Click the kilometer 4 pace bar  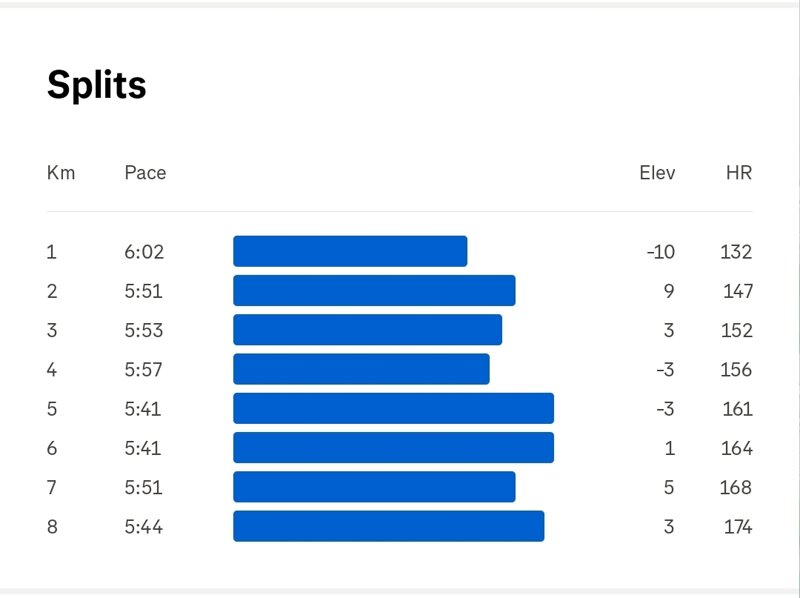coord(361,369)
